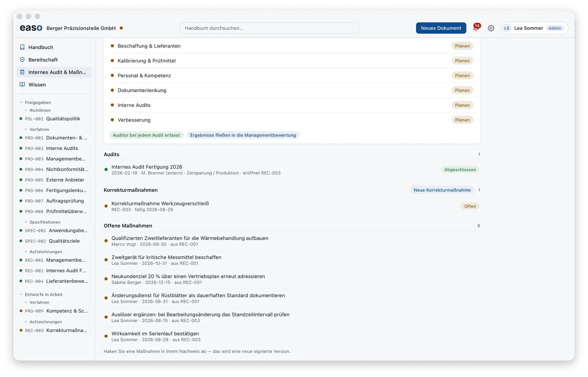The image size is (588, 377).
Task: Collapse the Entwürfe in Arbeit section
Action: pyautogui.click(x=41, y=294)
